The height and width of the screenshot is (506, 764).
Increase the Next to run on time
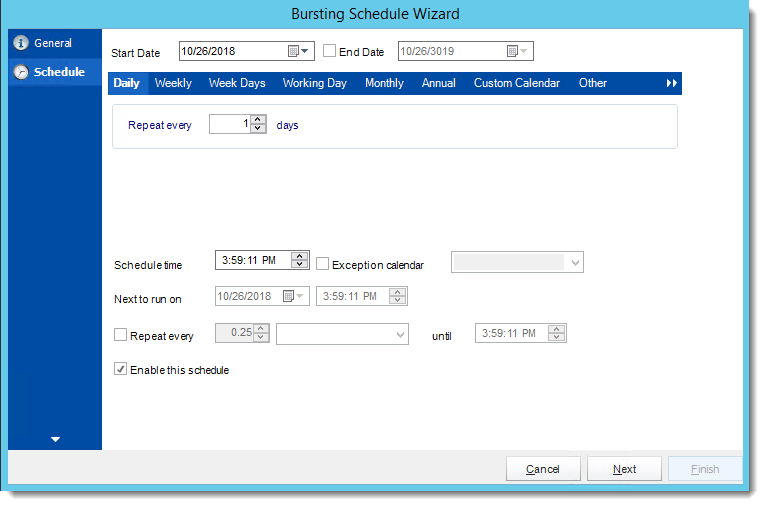point(398,292)
